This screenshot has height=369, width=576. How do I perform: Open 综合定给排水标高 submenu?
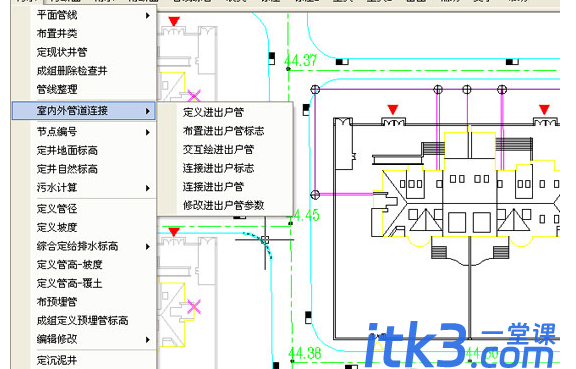tap(84, 246)
